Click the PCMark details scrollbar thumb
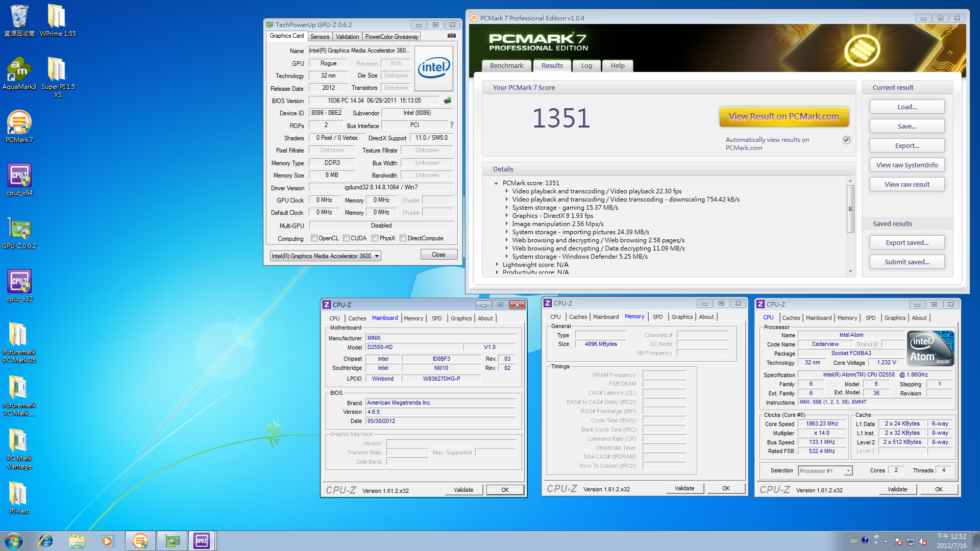This screenshot has width=980, height=551. [850, 208]
